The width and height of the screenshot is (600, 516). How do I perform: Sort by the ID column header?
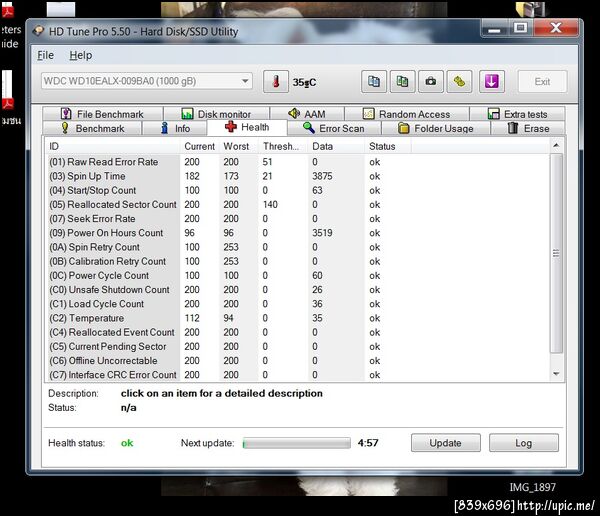113,146
